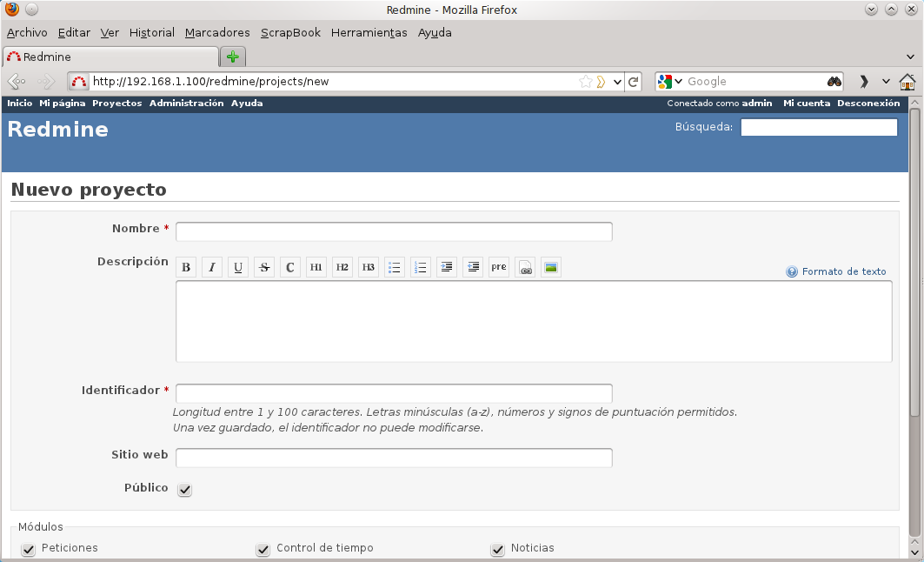The width and height of the screenshot is (924, 562).
Task: Click the Formato de texto help icon
Action: tap(792, 271)
